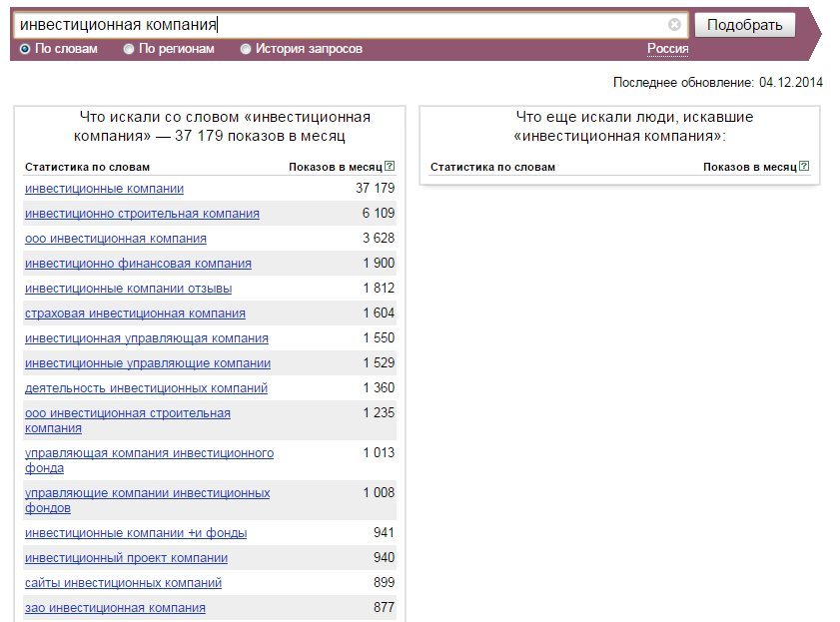The width and height of the screenshot is (840, 622).
Task: Click the count 1 900
Action: point(379,263)
